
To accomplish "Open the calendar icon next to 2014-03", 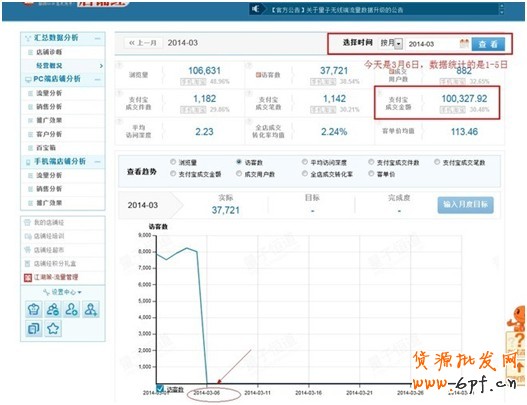I will 464,43.
